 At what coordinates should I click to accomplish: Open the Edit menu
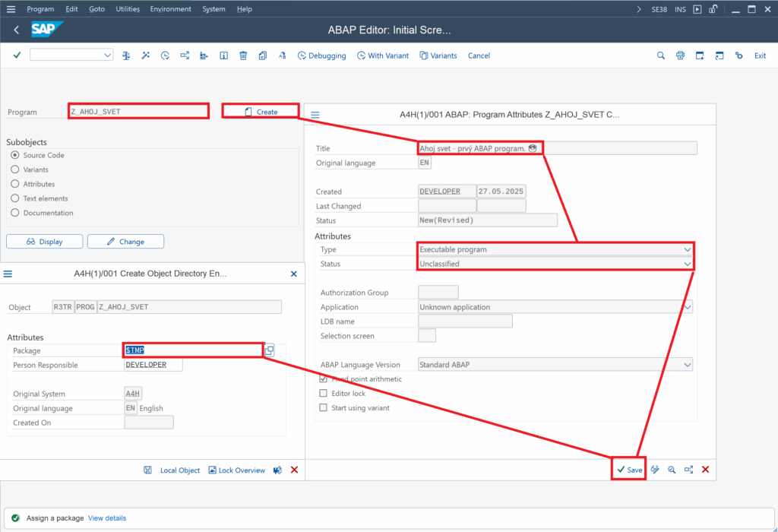pyautogui.click(x=71, y=9)
